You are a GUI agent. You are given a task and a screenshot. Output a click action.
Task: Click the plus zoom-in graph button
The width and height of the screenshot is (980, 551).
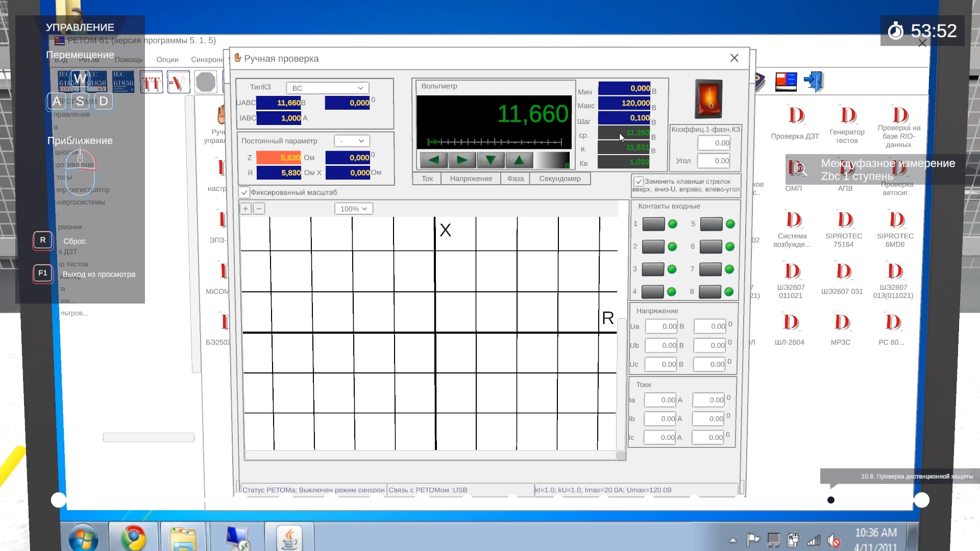[246, 209]
